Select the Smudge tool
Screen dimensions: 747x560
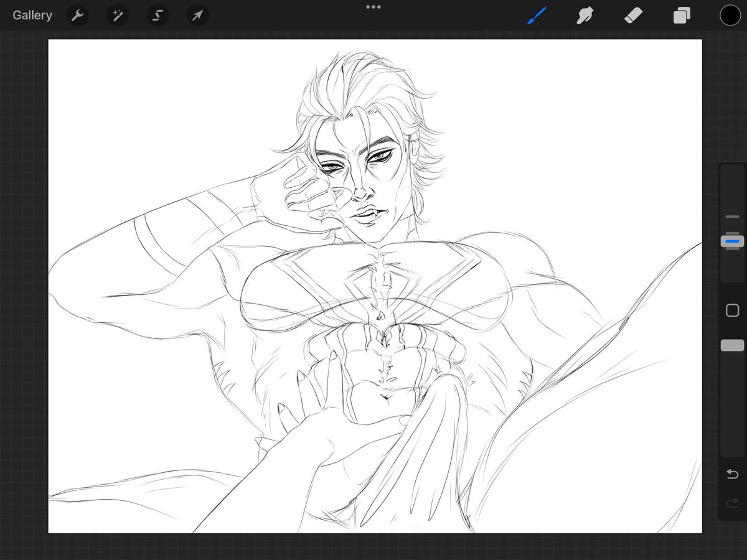tap(585, 16)
